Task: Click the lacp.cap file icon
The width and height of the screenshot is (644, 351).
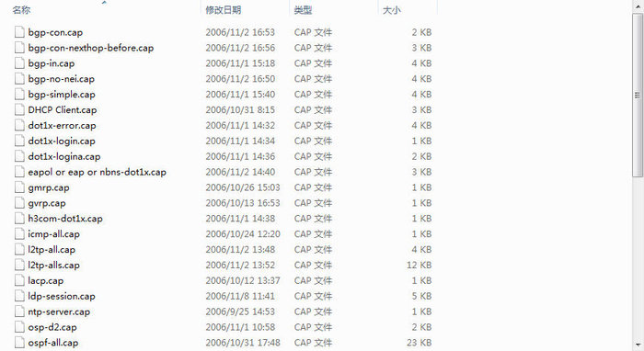Action: click(x=19, y=280)
